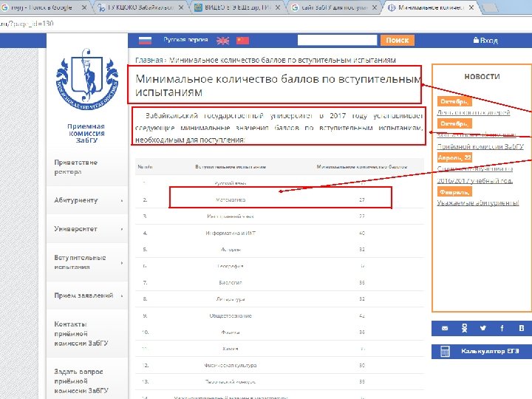The width and height of the screenshot is (532, 399).
Task: Click the browser address bar
Action: [x=266, y=24]
